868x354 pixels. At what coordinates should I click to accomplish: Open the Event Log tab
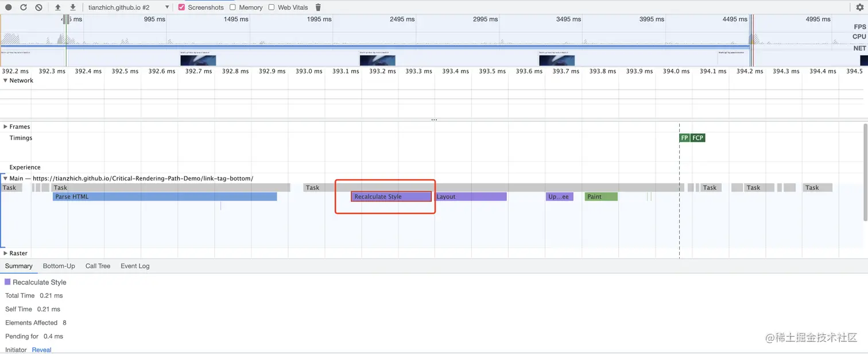(135, 266)
